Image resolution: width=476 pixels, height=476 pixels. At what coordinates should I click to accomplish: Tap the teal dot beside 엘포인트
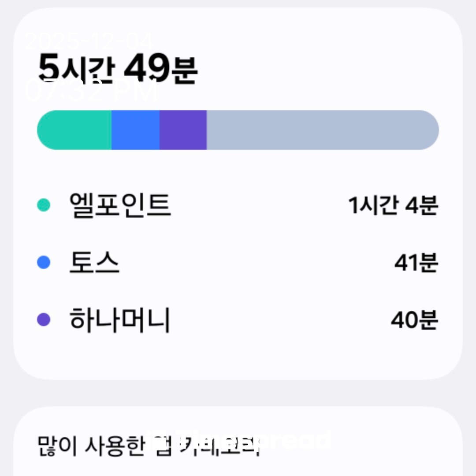[x=44, y=205]
